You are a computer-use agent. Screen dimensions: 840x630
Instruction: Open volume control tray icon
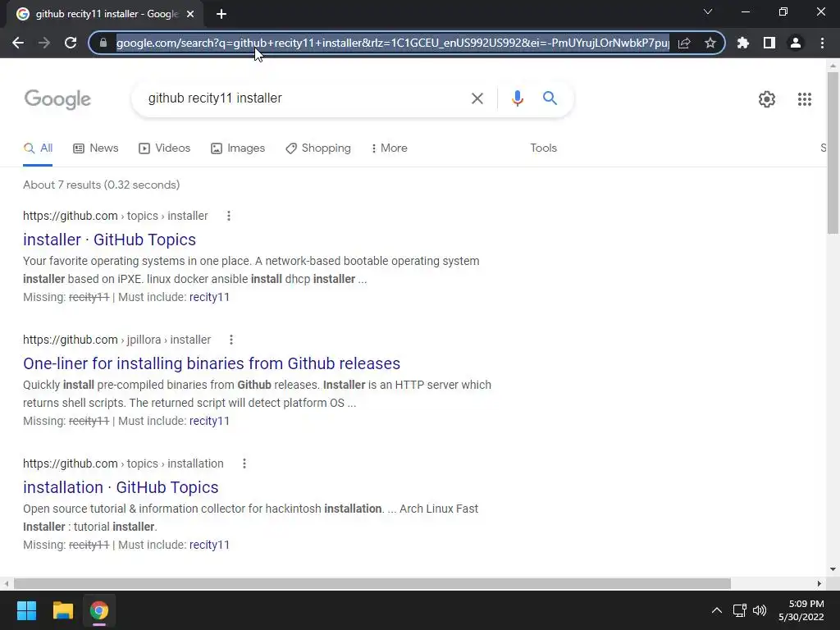point(759,610)
